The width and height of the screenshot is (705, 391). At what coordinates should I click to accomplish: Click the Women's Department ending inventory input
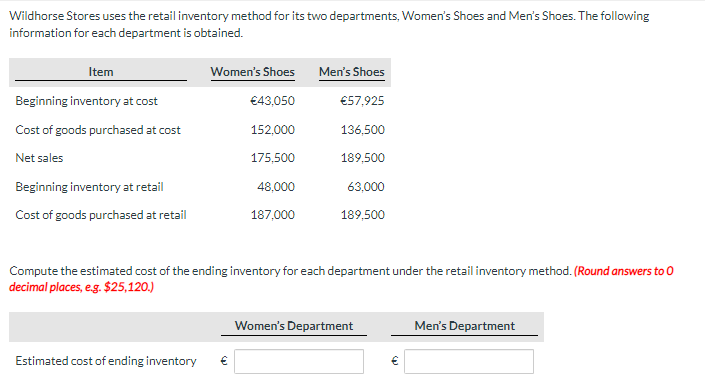pyautogui.click(x=299, y=361)
